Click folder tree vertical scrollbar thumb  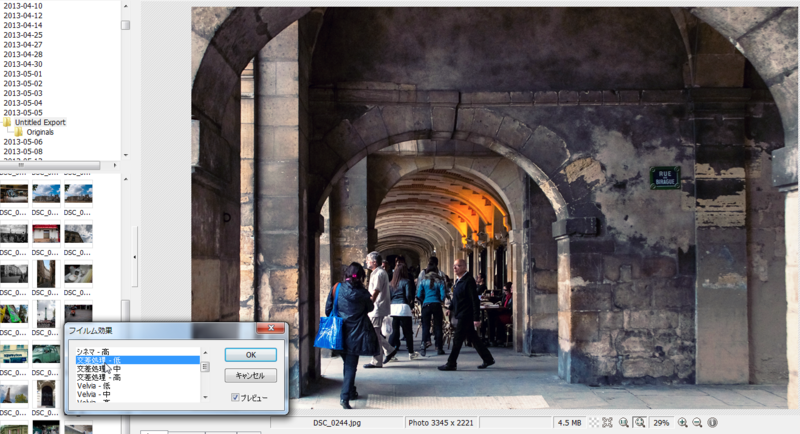click(126, 25)
